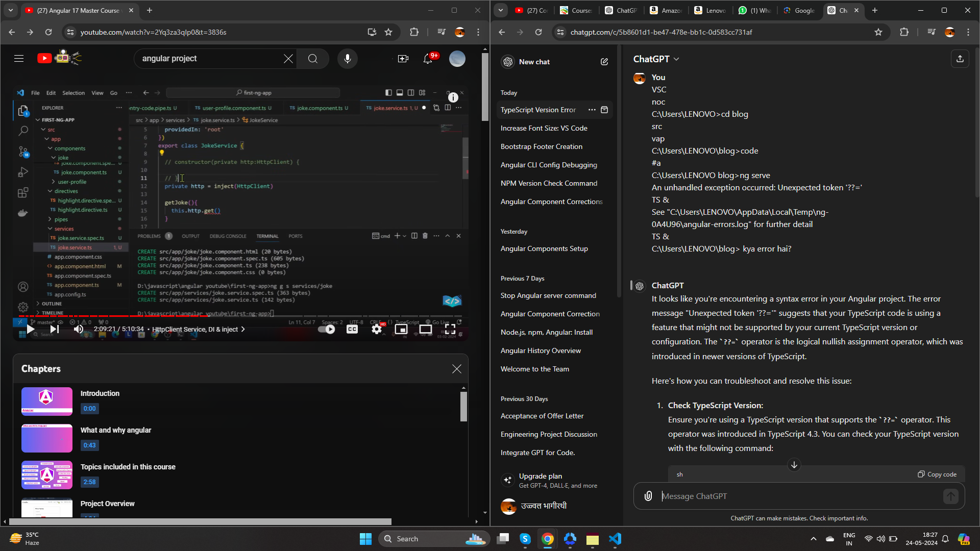
Task: Click the YouTube voice search microphone
Action: [x=348, y=59]
